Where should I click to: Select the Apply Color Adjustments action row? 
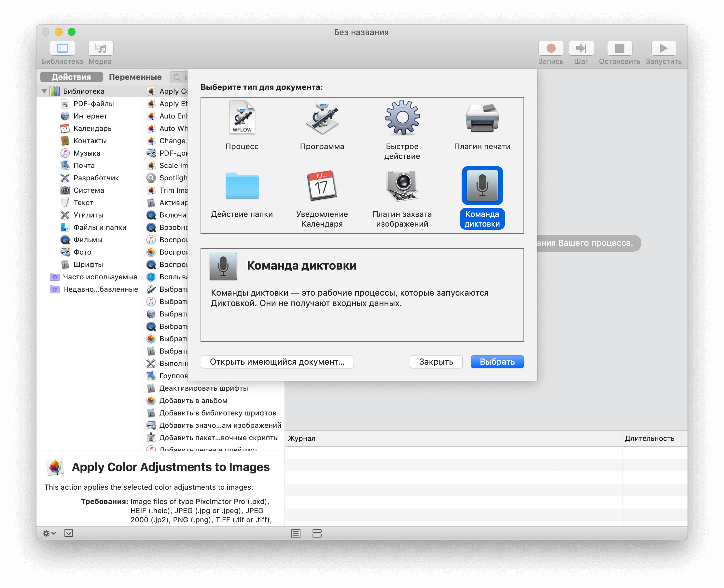pyautogui.click(x=166, y=91)
